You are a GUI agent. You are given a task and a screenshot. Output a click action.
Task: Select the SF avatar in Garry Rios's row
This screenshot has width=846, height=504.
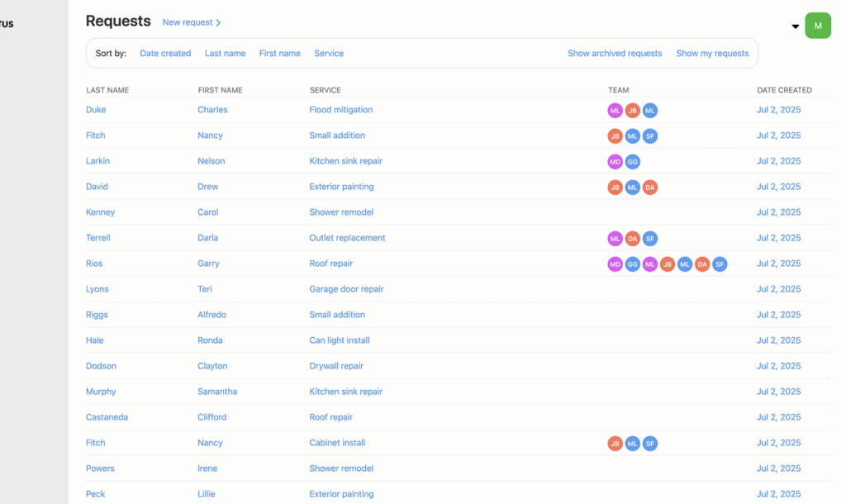click(x=720, y=264)
